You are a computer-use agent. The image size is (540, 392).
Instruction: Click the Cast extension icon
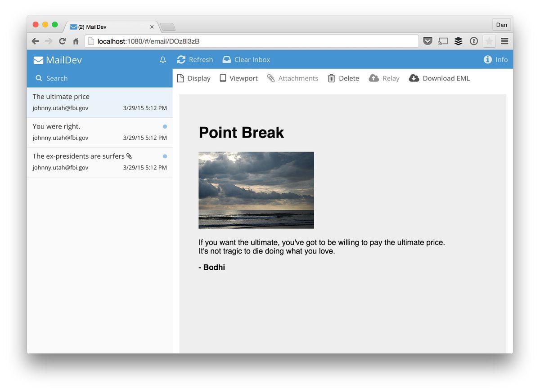pyautogui.click(x=443, y=41)
